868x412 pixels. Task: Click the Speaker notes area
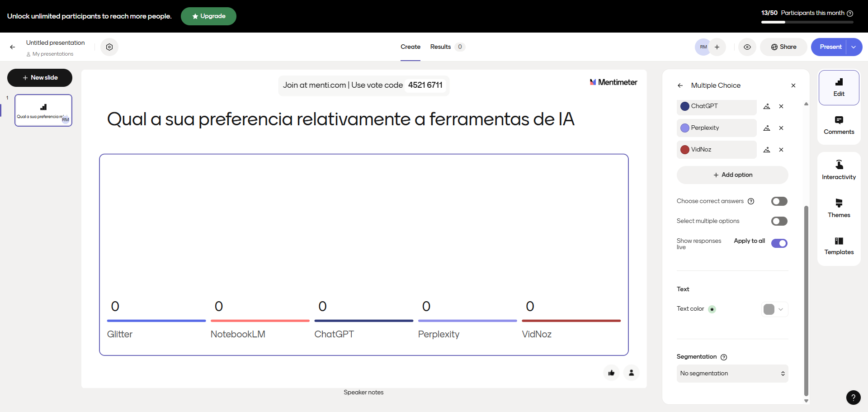(363, 393)
